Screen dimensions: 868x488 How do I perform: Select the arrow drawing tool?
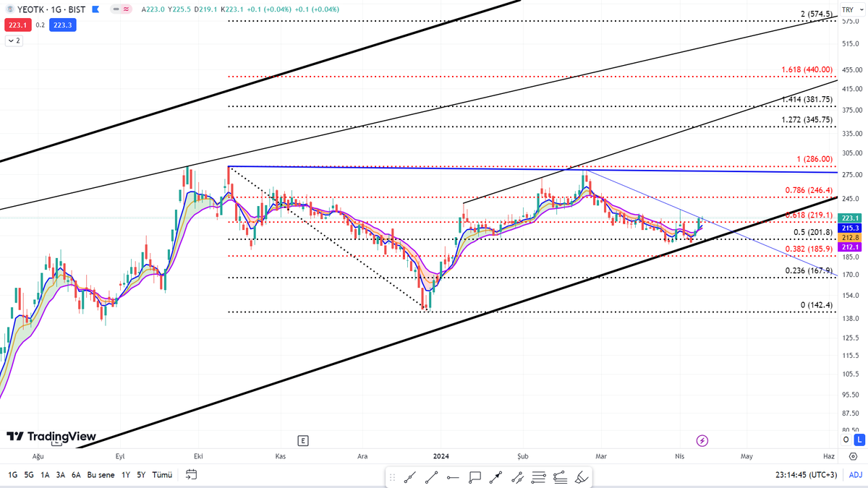[496, 476]
